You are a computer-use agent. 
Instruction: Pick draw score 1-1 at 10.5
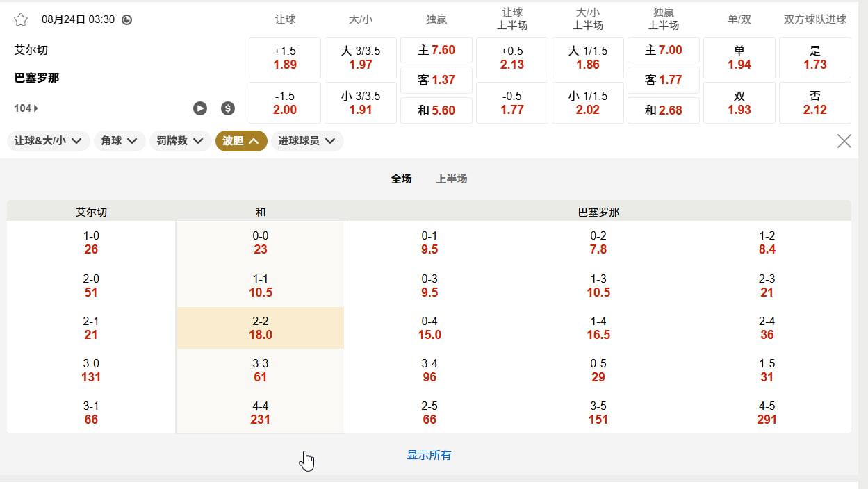point(261,285)
